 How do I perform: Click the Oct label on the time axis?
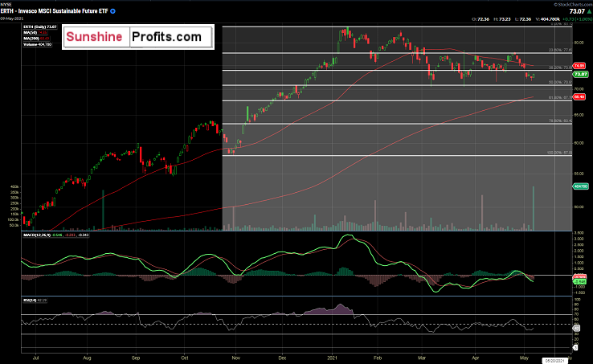pyautogui.click(x=185, y=358)
